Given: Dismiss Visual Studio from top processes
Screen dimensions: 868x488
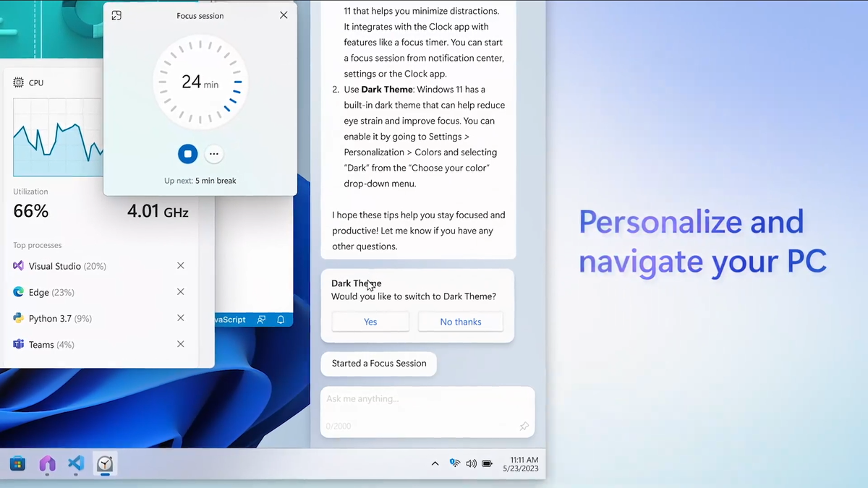Looking at the screenshot, I should click(x=180, y=266).
